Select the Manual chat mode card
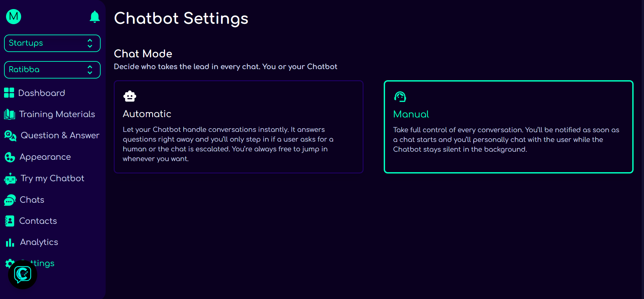 click(508, 127)
